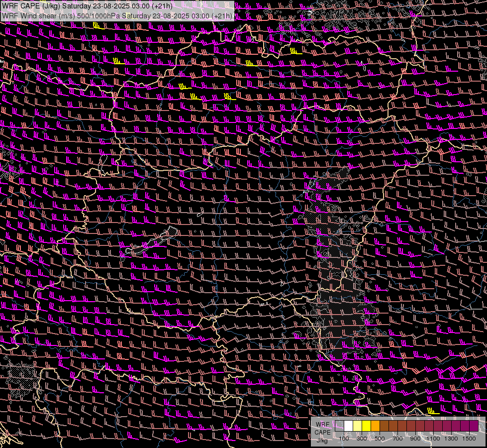Click the 900 legend value label

pyautogui.click(x=415, y=439)
